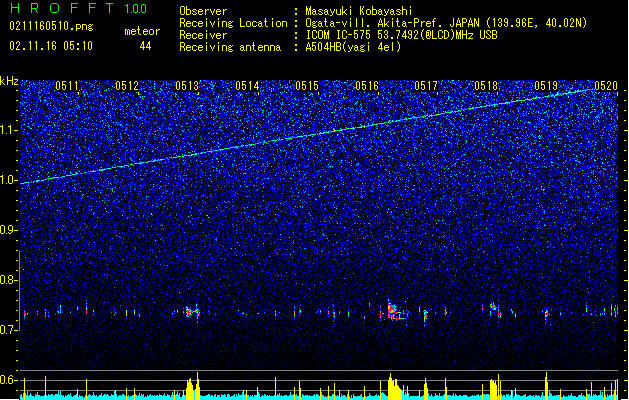Screen dimensions: 629x400
Task: Click the 0519 time marker
Action: (546, 86)
